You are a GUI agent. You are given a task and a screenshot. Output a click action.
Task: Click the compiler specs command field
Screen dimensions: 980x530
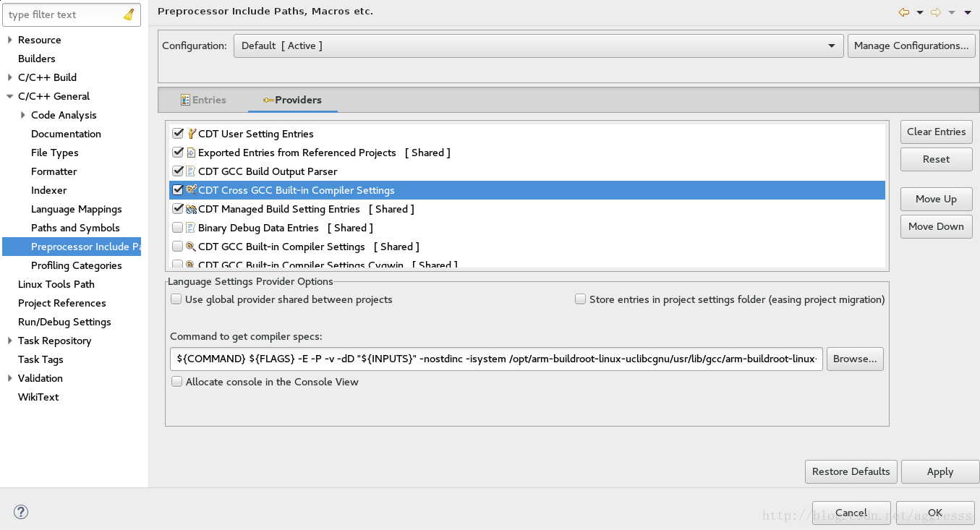pos(496,359)
